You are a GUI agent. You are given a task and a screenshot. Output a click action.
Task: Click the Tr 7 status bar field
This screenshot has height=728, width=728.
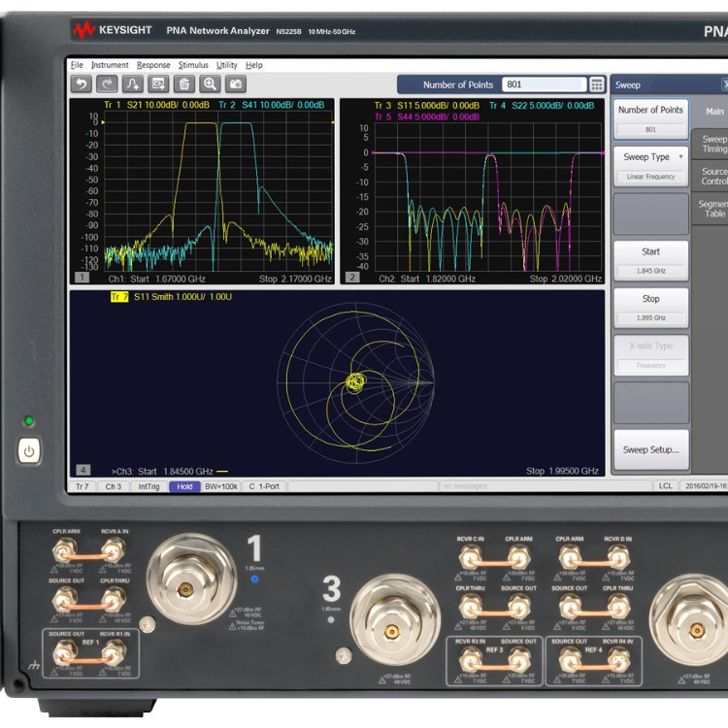(83, 486)
